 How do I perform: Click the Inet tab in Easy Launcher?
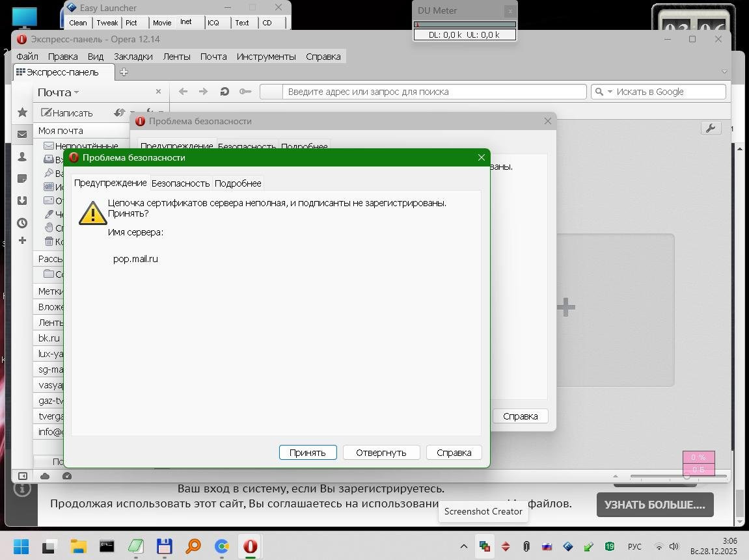(186, 22)
